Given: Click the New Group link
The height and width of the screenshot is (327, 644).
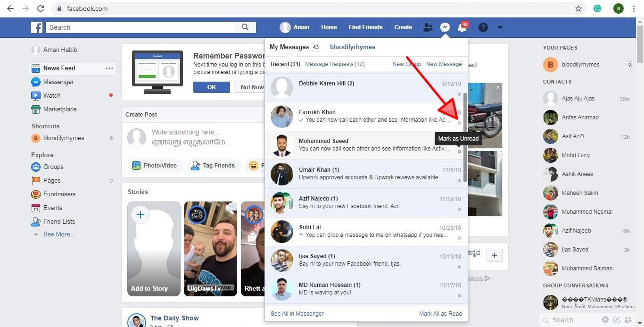Looking at the screenshot, I should coord(406,64).
